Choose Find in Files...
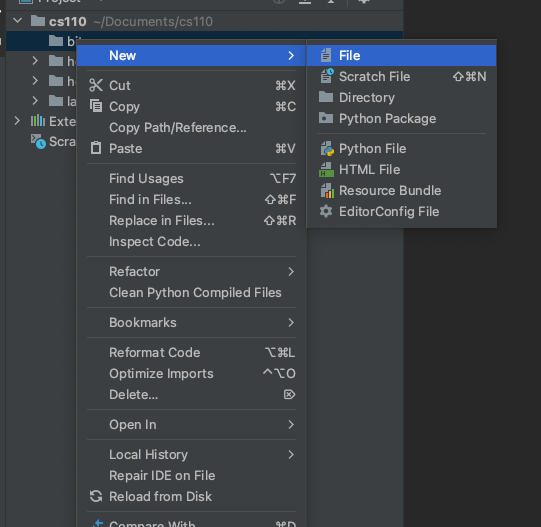Image resolution: width=541 pixels, height=527 pixels. pos(191,200)
